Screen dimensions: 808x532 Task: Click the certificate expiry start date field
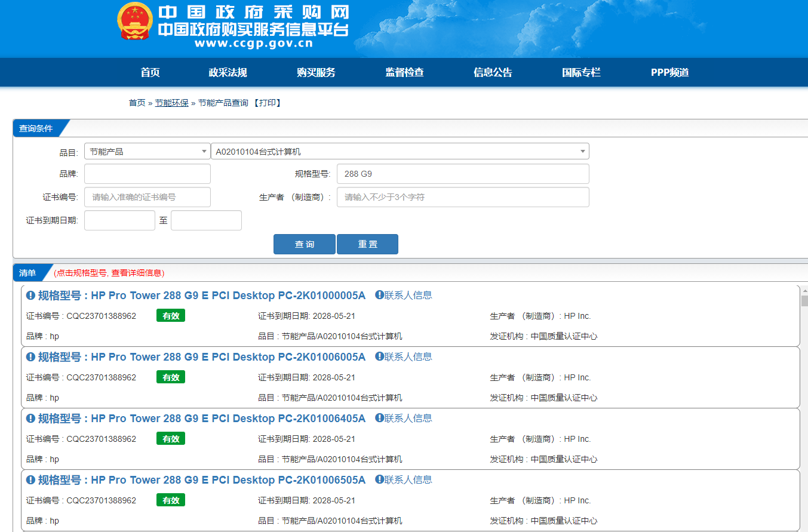pos(119,220)
